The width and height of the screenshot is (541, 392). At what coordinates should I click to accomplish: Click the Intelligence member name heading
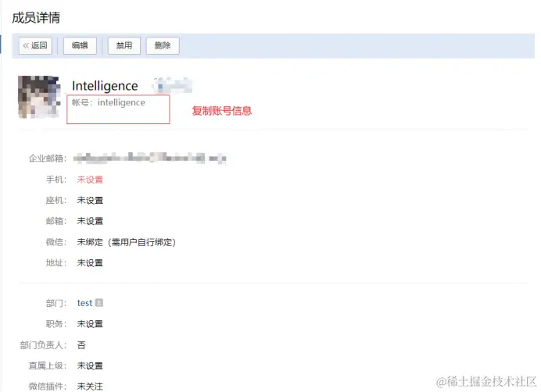click(x=105, y=86)
